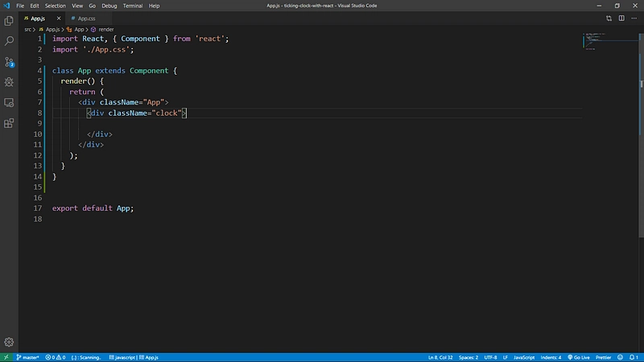The height and width of the screenshot is (362, 644).
Task: Place cursor on 'export default App;' line
Action: 93,208
